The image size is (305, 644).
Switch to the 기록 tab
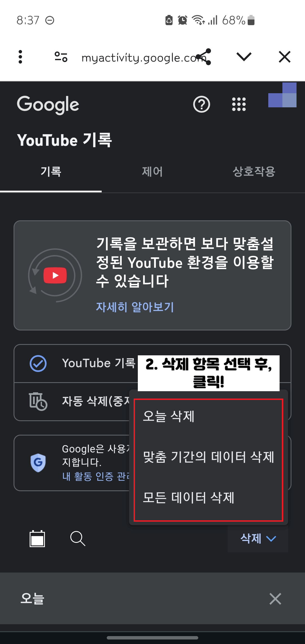(51, 172)
